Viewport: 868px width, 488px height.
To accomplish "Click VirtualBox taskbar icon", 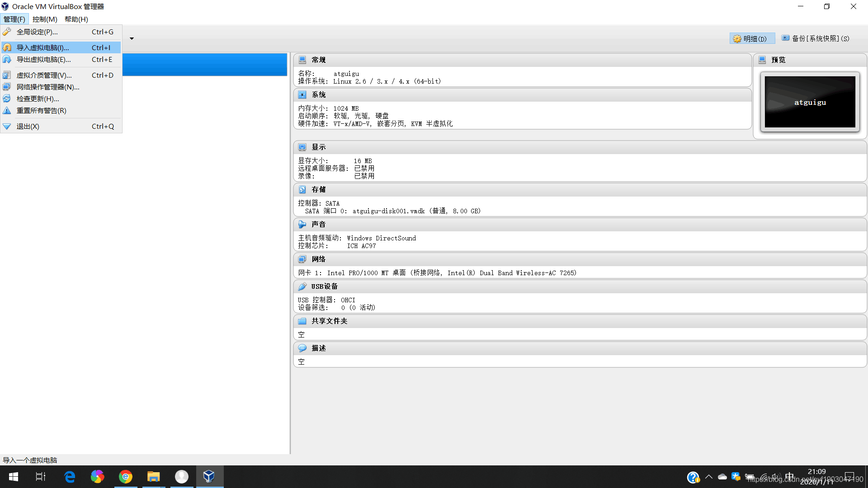I will (209, 477).
